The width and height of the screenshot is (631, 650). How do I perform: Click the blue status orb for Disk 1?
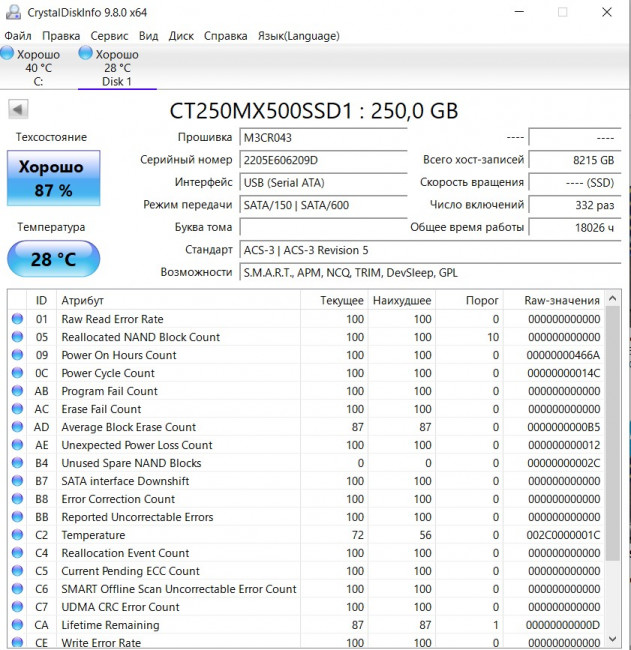[85, 53]
